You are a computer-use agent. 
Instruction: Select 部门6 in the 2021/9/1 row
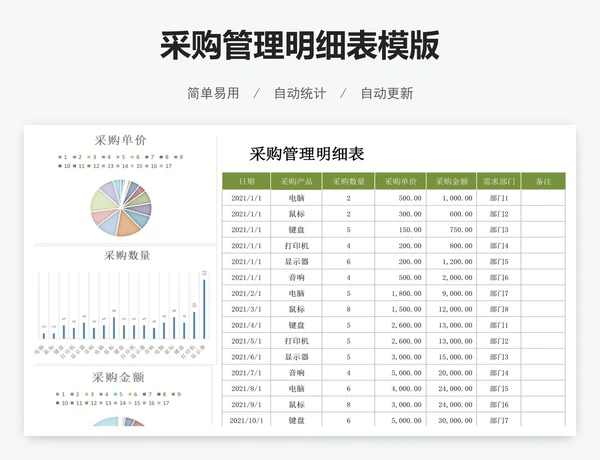pos(499,405)
